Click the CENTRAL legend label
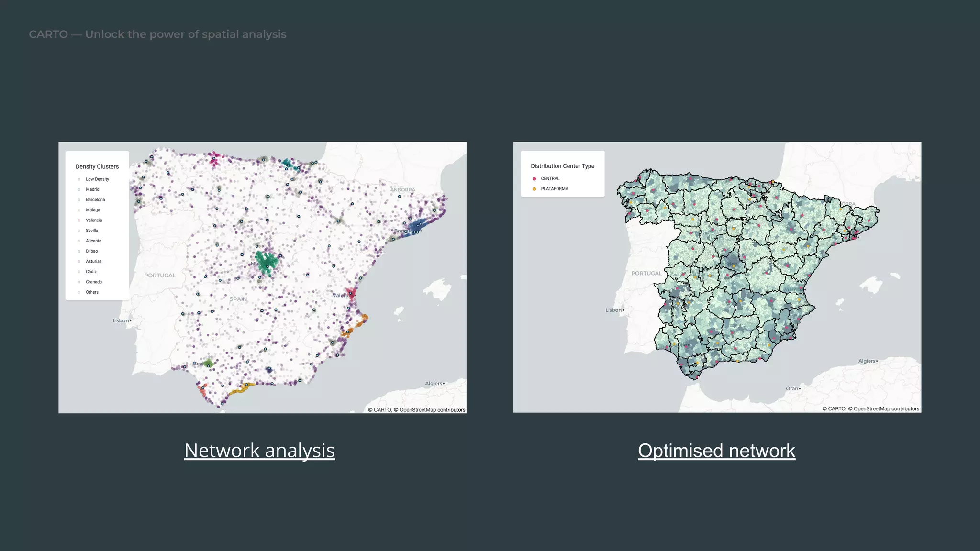The height and width of the screenshot is (551, 980). [x=550, y=179]
